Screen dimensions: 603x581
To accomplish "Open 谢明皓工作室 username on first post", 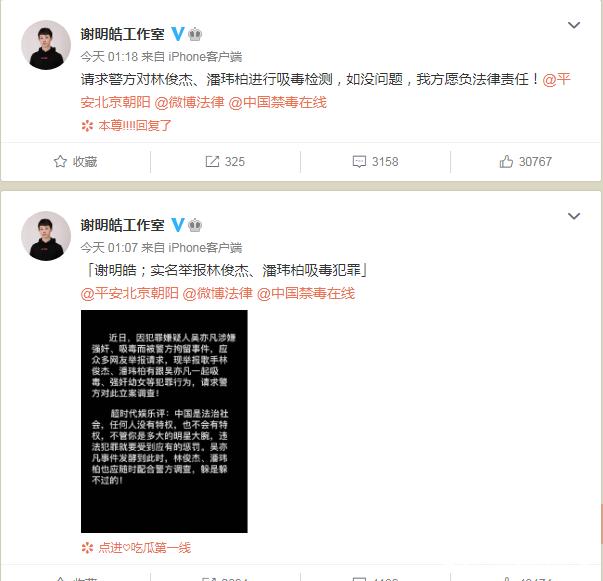I will click(122, 34).
